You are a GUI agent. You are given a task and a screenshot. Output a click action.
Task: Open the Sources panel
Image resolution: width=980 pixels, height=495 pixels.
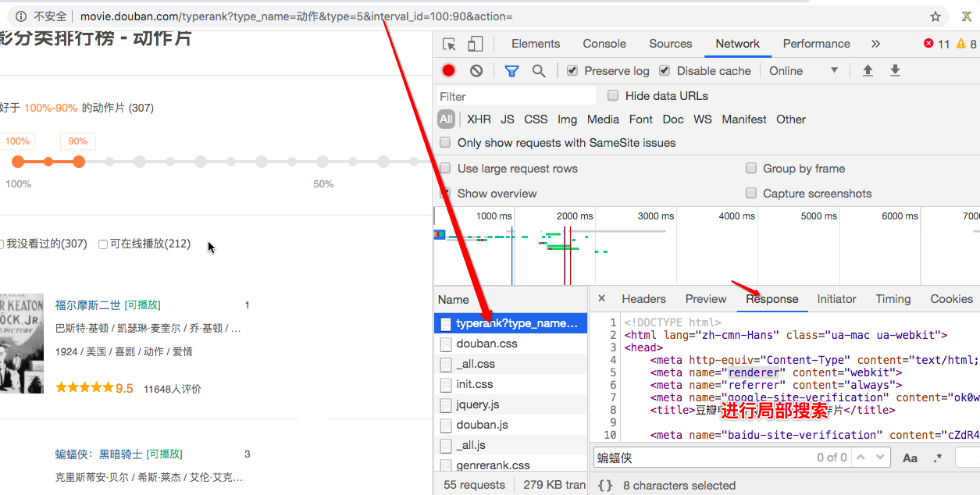click(x=671, y=44)
